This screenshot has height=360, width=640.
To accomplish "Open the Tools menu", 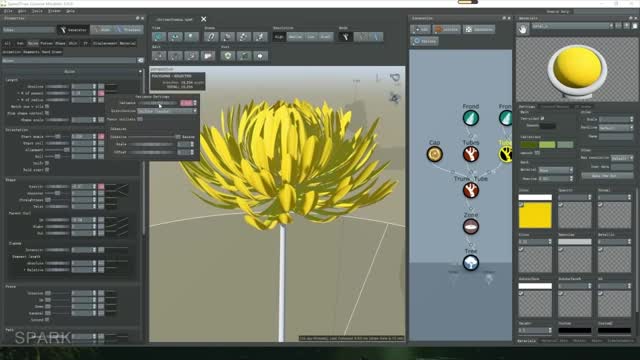I will tap(37, 11).
